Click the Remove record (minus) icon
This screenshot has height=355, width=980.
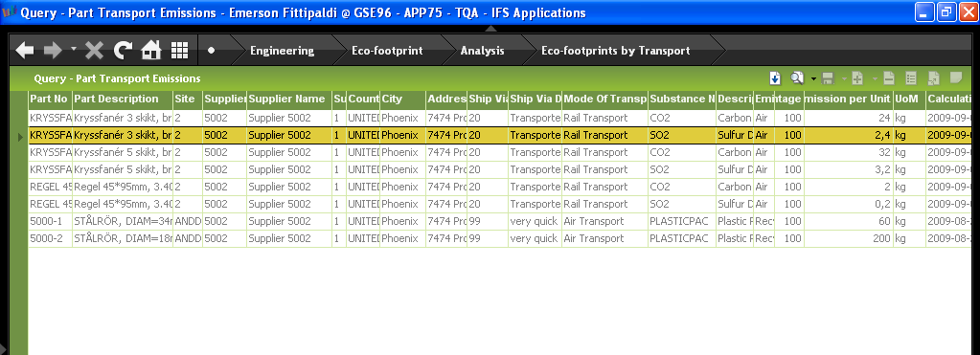[x=888, y=78]
